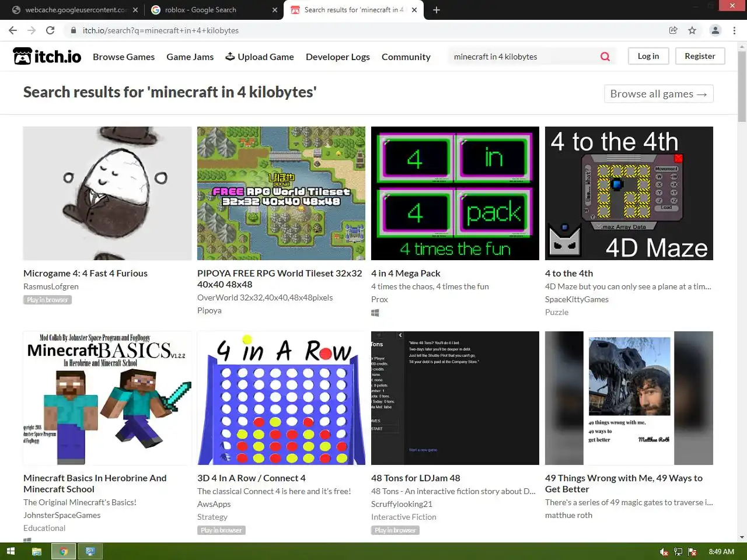
Task: Open 48 Tons game thumbnail
Action: (x=455, y=398)
